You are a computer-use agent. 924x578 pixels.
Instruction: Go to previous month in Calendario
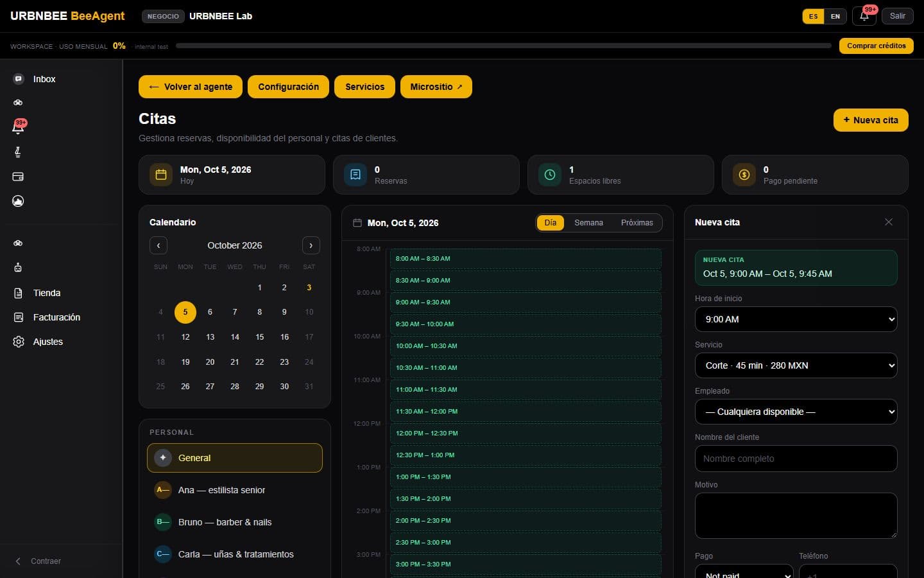158,245
